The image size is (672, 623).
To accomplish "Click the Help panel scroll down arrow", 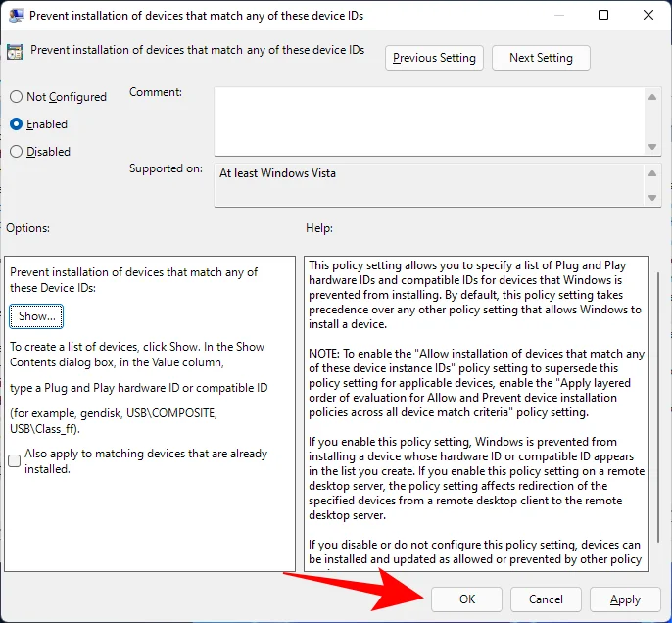I will pos(657,563).
